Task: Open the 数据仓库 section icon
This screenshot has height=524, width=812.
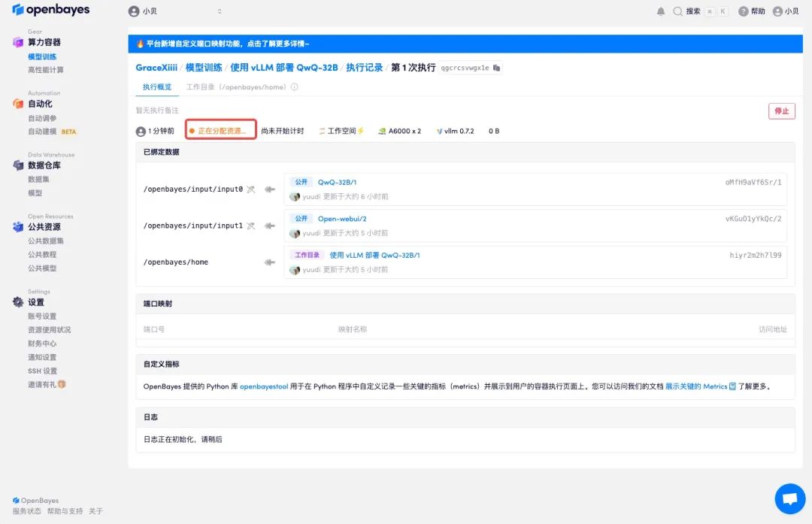Action: click(18, 165)
